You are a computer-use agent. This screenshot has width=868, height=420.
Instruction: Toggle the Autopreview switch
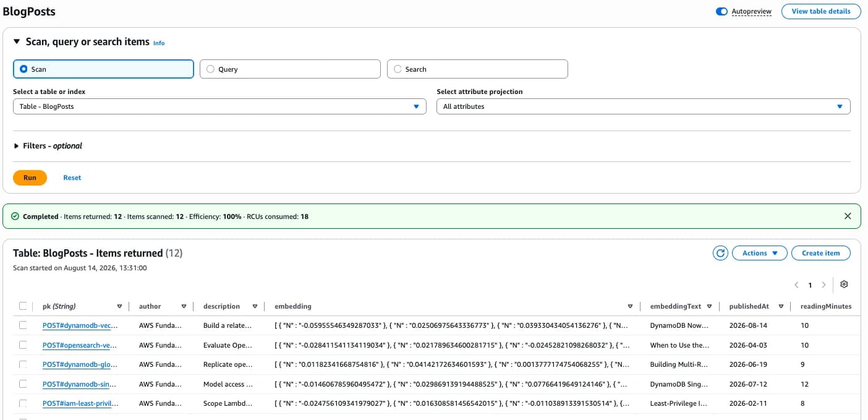[x=721, y=12]
